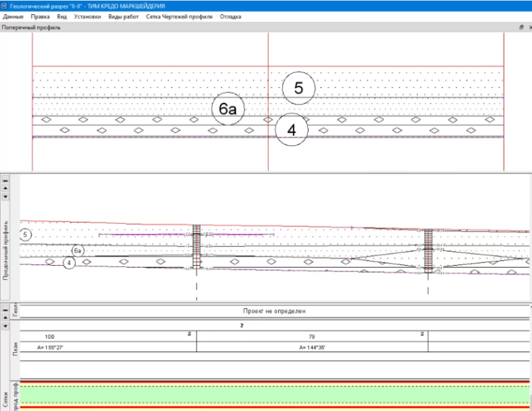Open the Установки menu
Screen dimensions: 532x411
tap(88, 16)
